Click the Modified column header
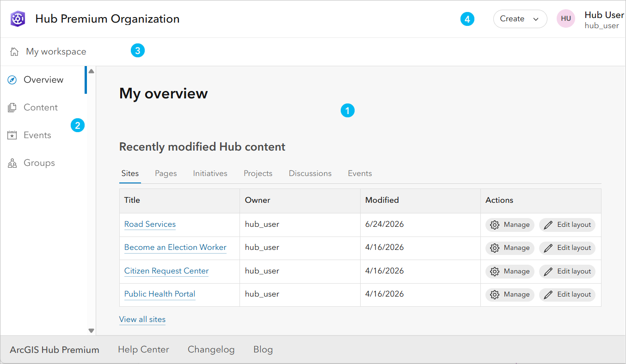 [x=420, y=200]
